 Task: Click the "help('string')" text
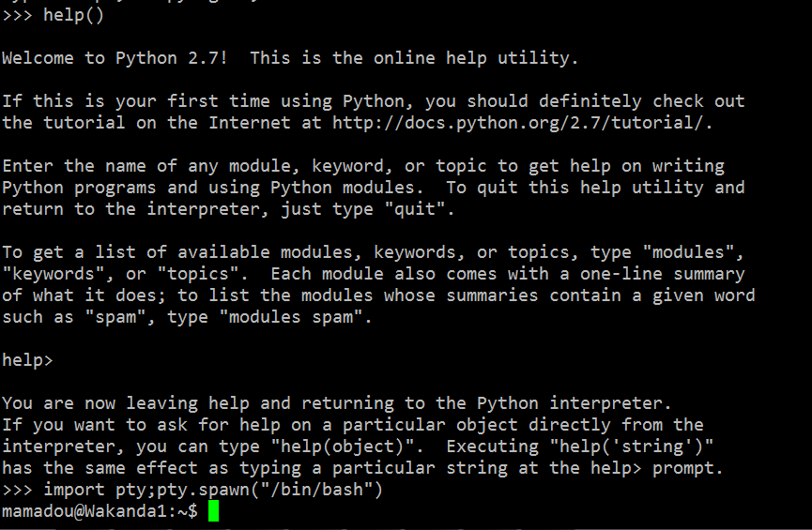click(x=632, y=447)
